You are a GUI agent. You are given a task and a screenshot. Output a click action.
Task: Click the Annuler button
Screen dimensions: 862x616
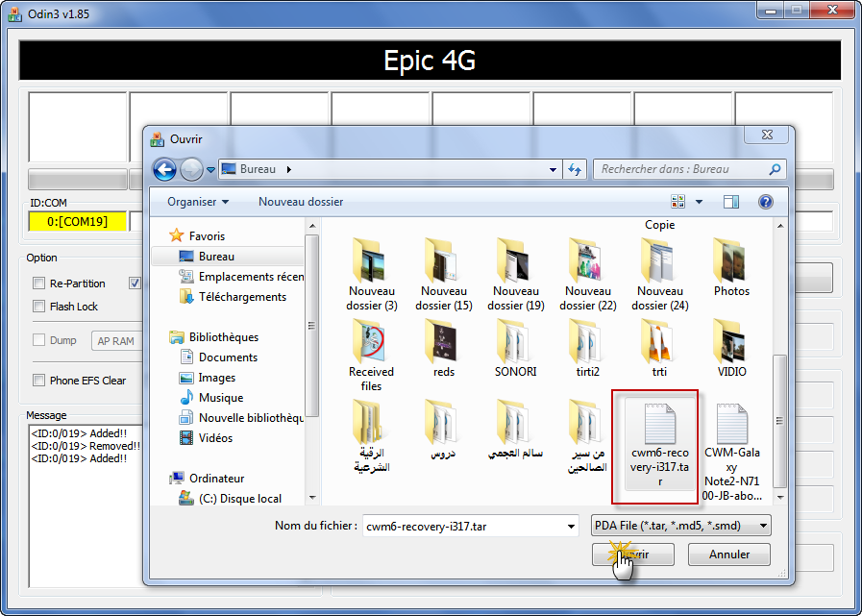click(729, 554)
